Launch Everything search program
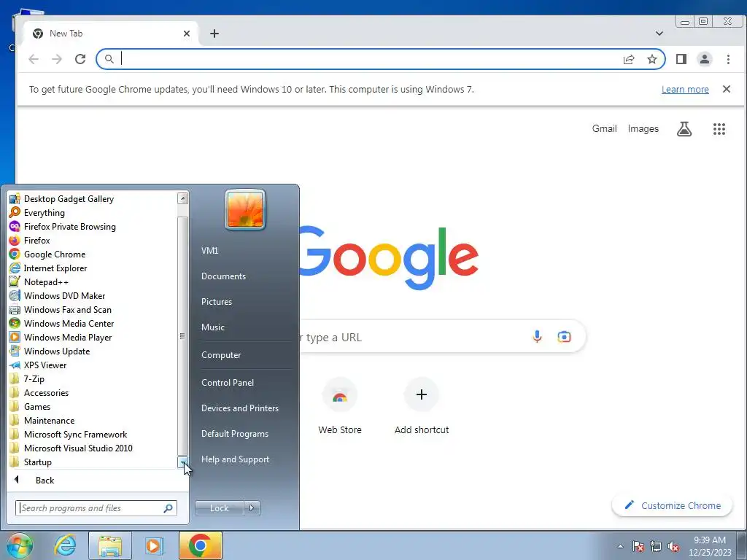The height and width of the screenshot is (560, 747). (92, 212)
